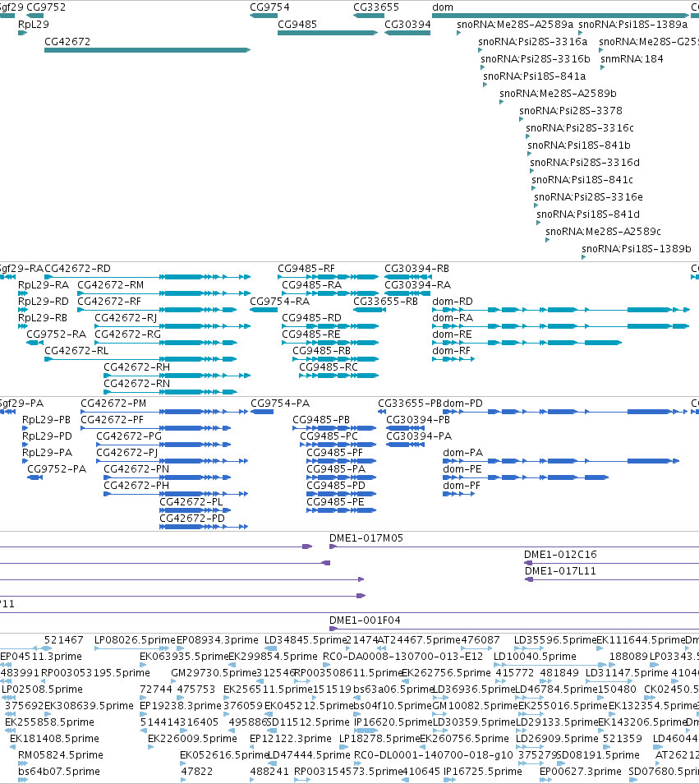Select snoRNA:Psi28S-3316e label
Screen dimensions: 699x784
click(x=589, y=196)
